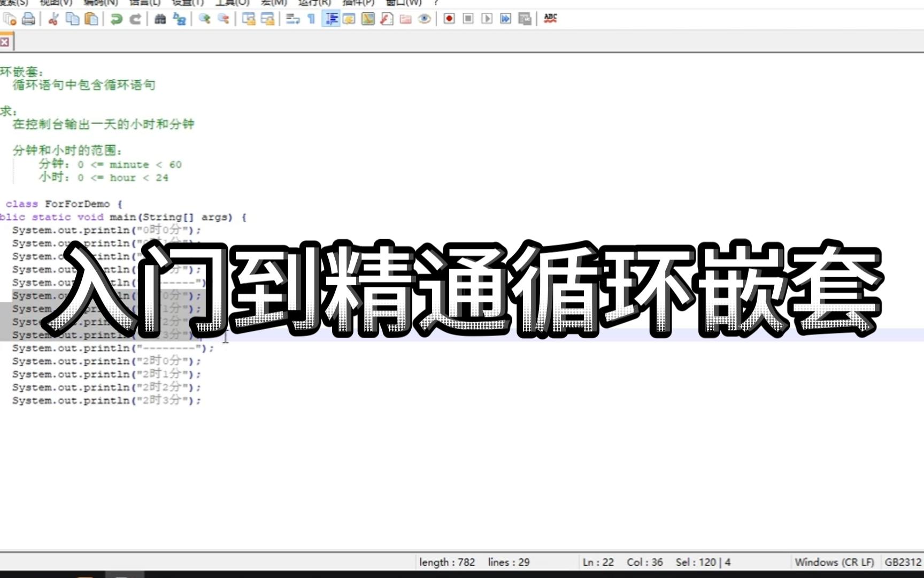Screen dimensions: 924x578
Task: Click the Ln : 22 status entry
Action: pyautogui.click(x=598, y=562)
